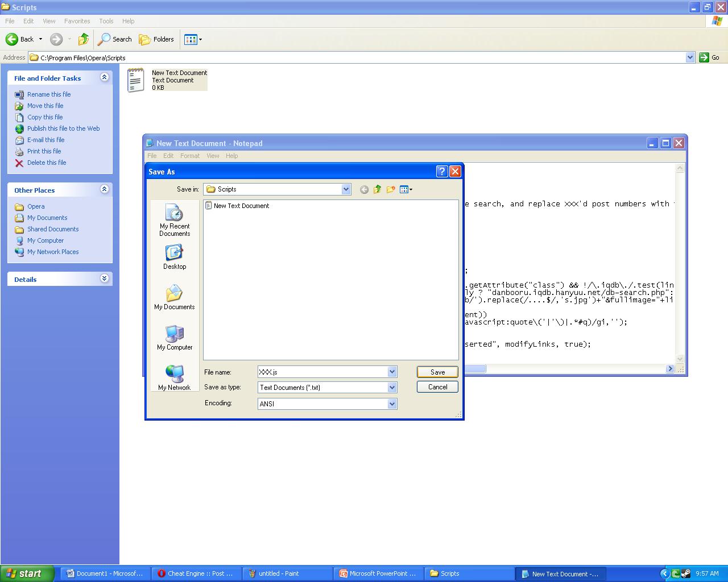Viewport: 728px width, 582px height.
Task: Switch to Cheat Engine Opera taskbar button
Action: click(197, 573)
